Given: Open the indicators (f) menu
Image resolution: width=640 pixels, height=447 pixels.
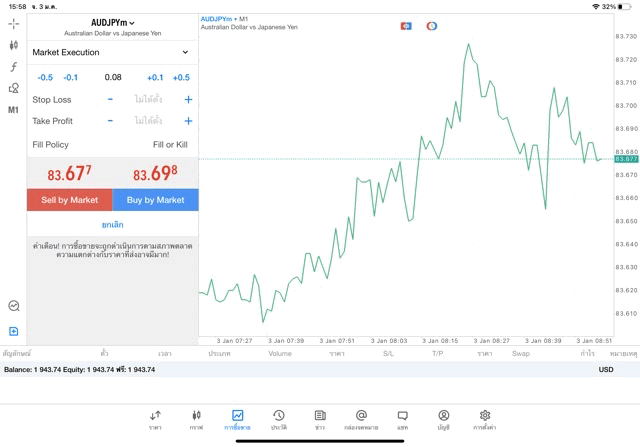Looking at the screenshot, I should pos(13,67).
